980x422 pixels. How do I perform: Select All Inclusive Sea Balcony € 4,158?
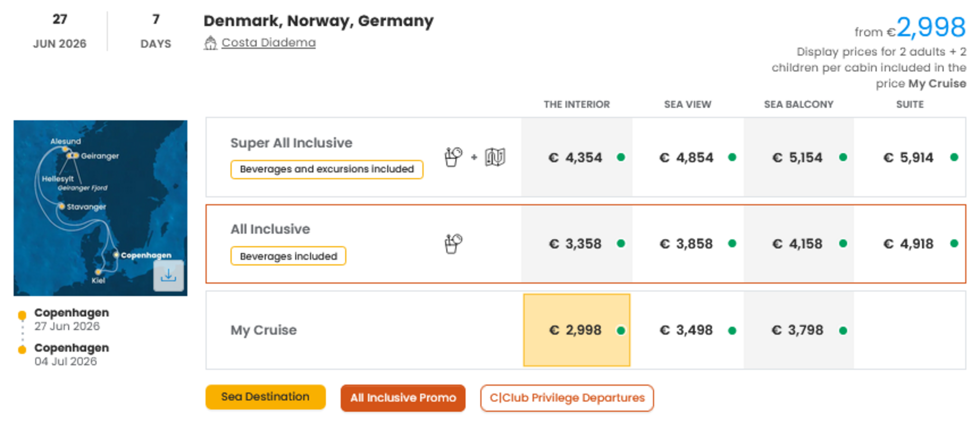pyautogui.click(x=797, y=244)
